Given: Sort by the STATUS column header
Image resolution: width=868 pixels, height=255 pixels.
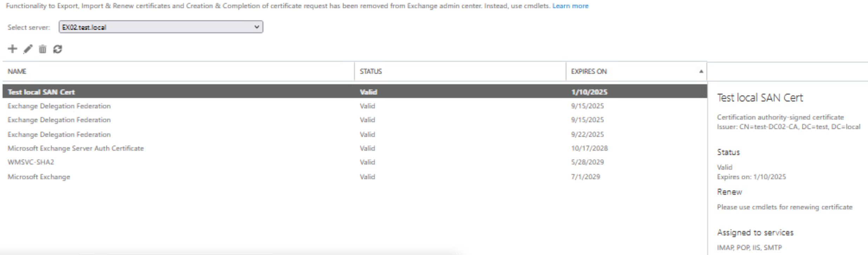Looking at the screenshot, I should click(371, 71).
